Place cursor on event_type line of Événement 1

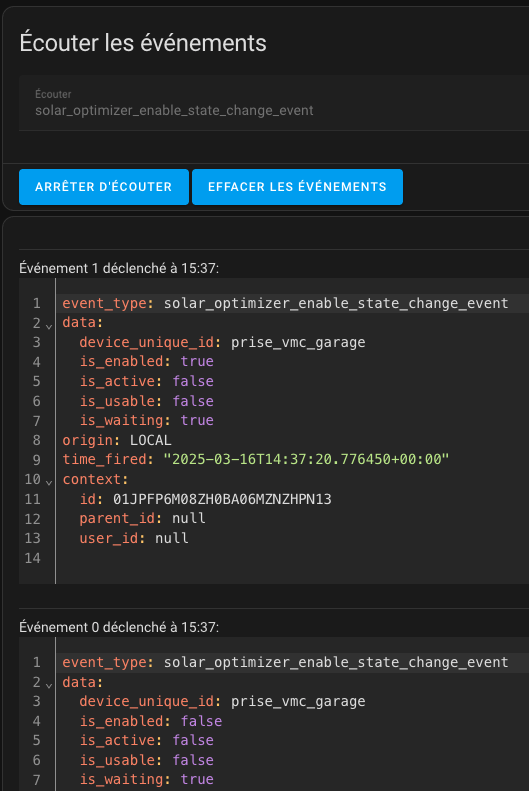292,303
